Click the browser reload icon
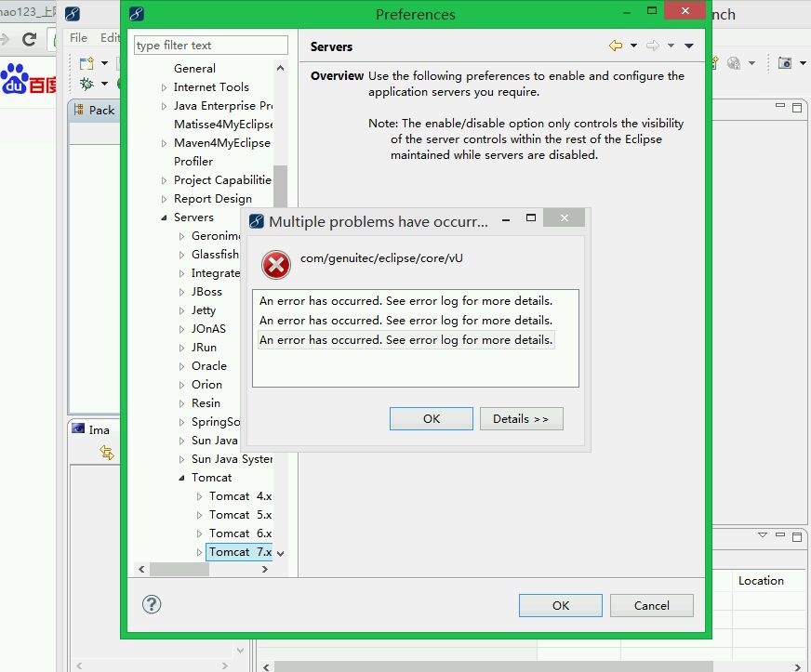The width and height of the screenshot is (811, 672). (30, 39)
